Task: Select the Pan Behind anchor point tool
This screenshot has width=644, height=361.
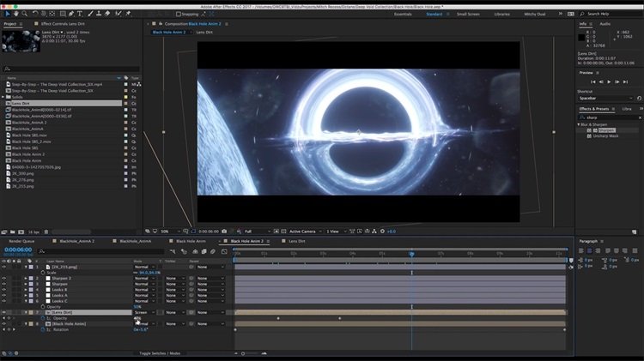Action: [x=52, y=14]
